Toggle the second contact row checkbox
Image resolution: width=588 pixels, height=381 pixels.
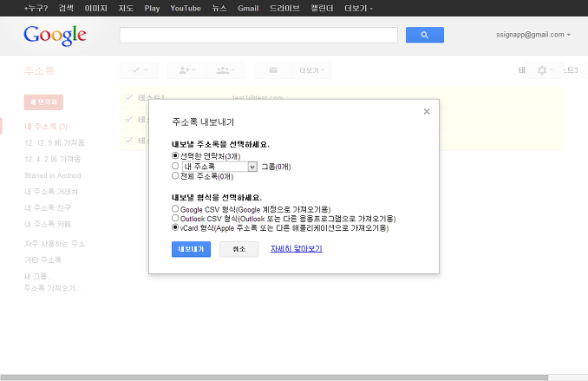(129, 120)
